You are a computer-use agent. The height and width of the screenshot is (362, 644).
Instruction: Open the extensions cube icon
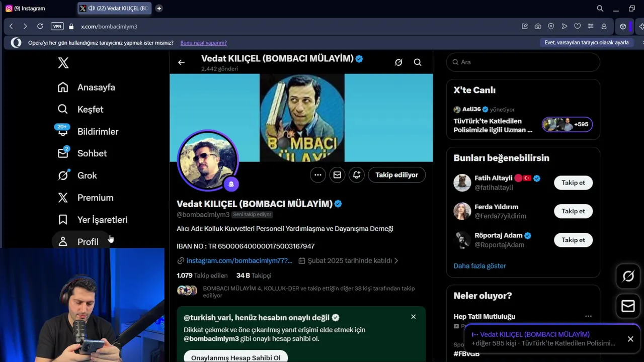tap(623, 26)
